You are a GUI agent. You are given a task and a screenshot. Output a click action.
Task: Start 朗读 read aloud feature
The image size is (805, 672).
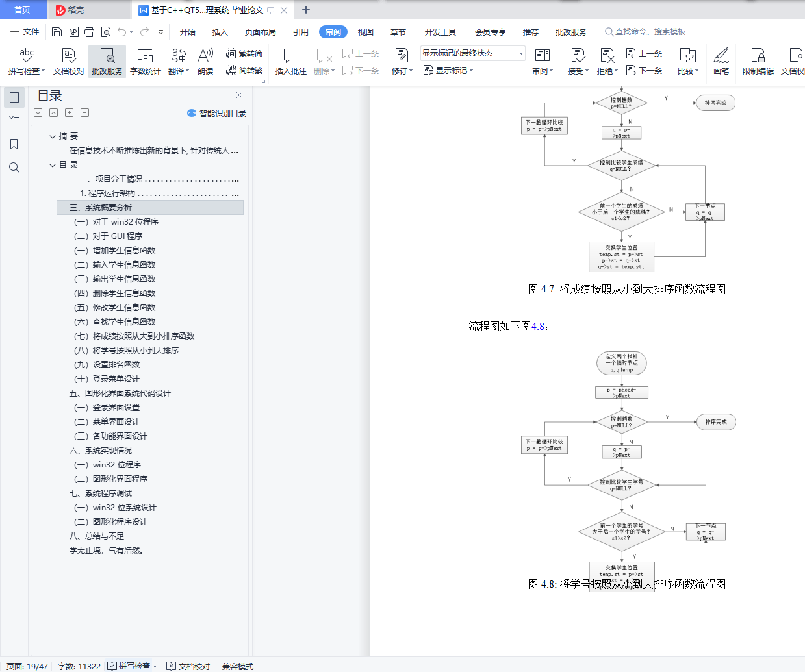[x=205, y=61]
